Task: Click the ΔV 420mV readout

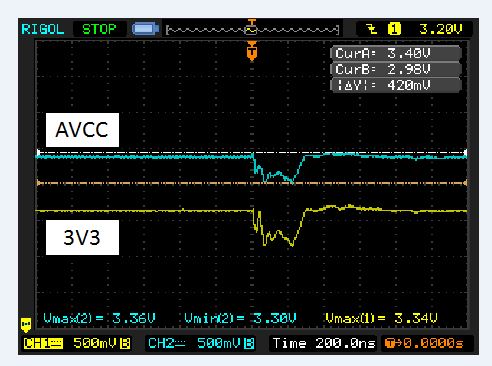Action: click(396, 85)
